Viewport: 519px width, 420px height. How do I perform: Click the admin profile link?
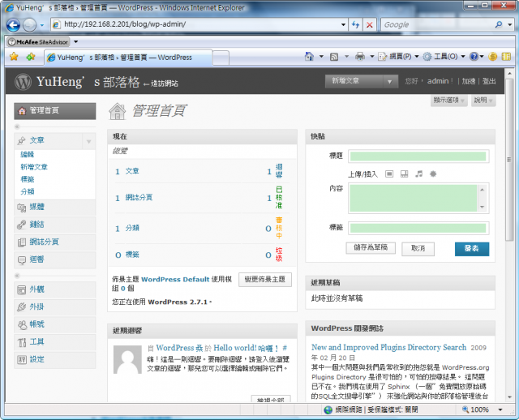pyautogui.click(x=438, y=81)
